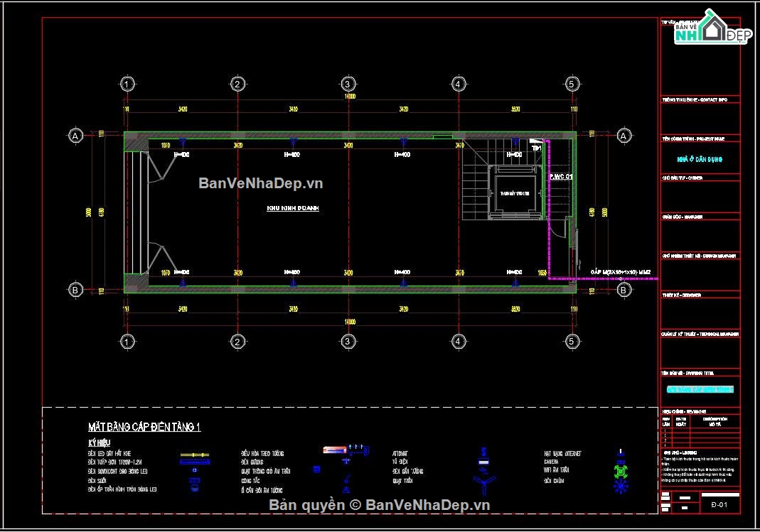Select the green ceiling WiFi symbol in legend

[621, 470]
